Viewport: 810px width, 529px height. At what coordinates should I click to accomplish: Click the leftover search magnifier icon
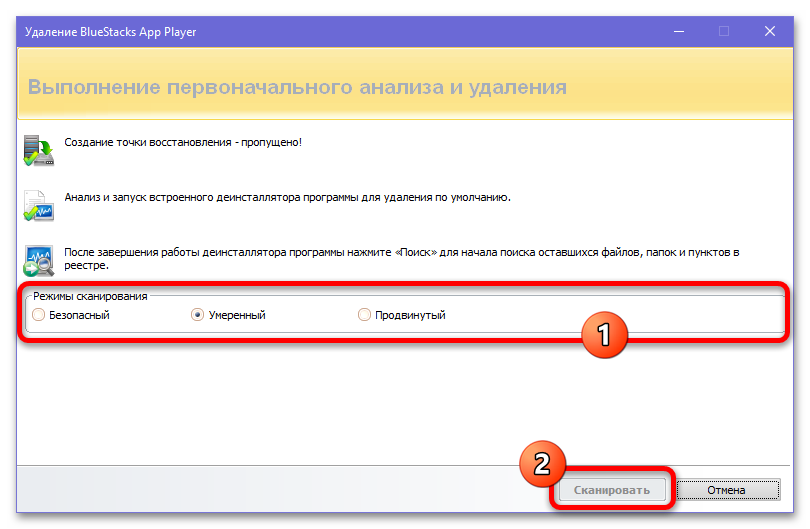tap(39, 260)
